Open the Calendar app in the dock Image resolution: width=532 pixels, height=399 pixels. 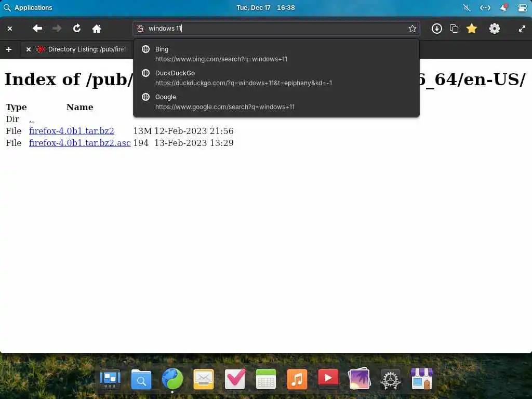[265, 379]
